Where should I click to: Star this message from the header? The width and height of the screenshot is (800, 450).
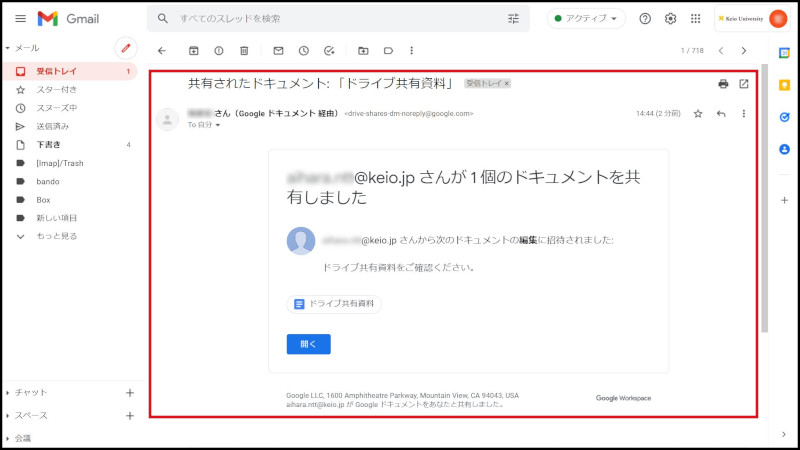698,114
